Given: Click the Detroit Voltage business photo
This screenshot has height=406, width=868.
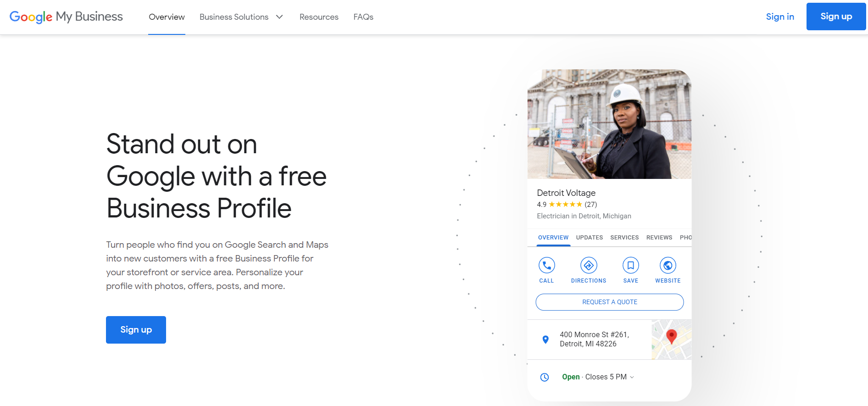Looking at the screenshot, I should click(x=609, y=124).
